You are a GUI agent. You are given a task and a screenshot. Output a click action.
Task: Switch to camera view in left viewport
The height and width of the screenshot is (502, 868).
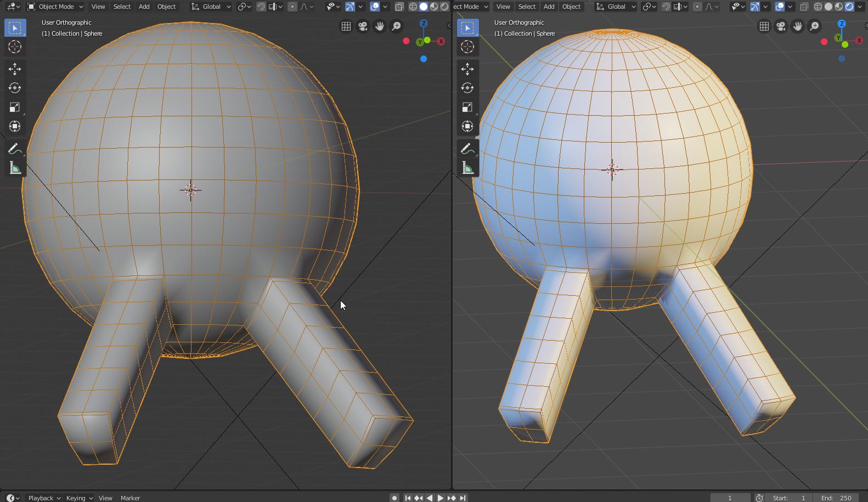point(363,26)
